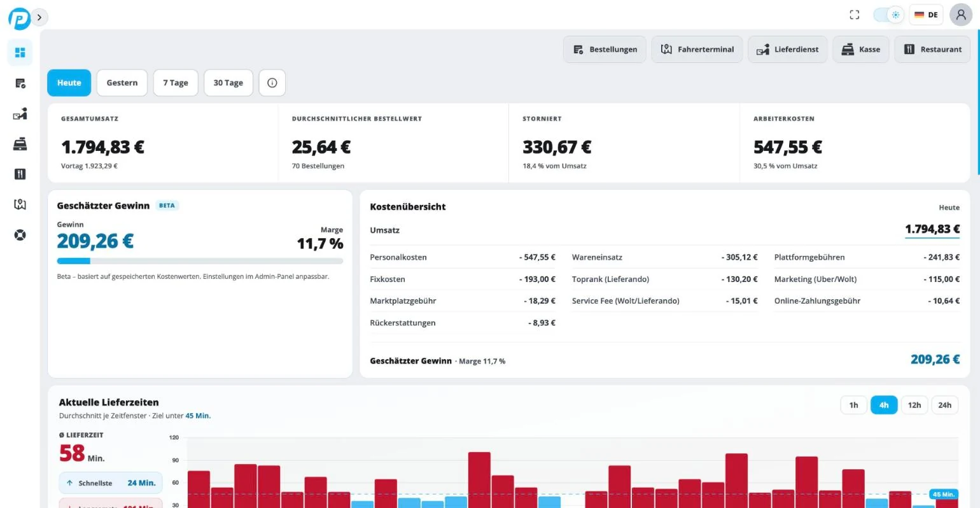Open the Fahrerterminal shortcut button
The width and height of the screenshot is (980, 508).
(697, 49)
